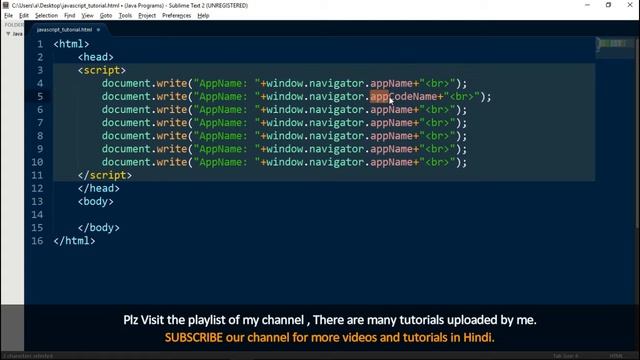Screen dimensions: 640x360
Task: Click the opening <script> tag on line 3
Action: pyautogui.click(x=102, y=70)
